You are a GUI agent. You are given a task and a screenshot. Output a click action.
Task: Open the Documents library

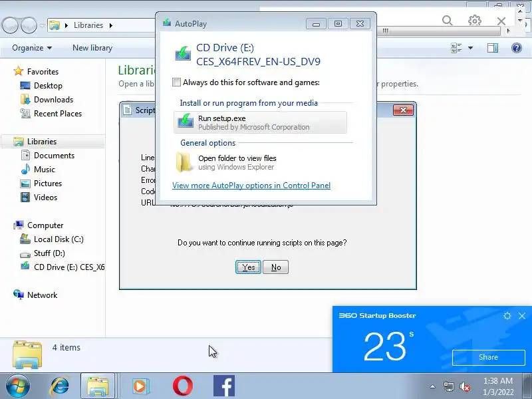coord(54,156)
